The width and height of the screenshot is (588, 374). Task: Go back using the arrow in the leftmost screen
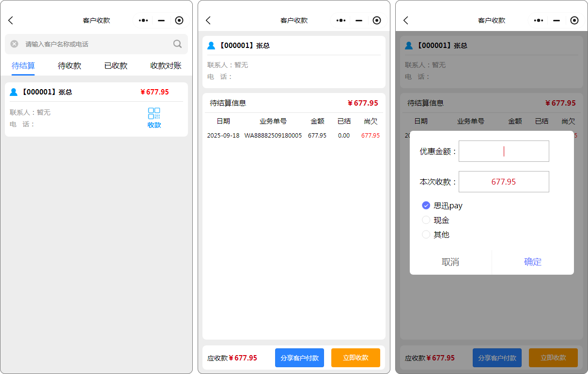(x=11, y=20)
